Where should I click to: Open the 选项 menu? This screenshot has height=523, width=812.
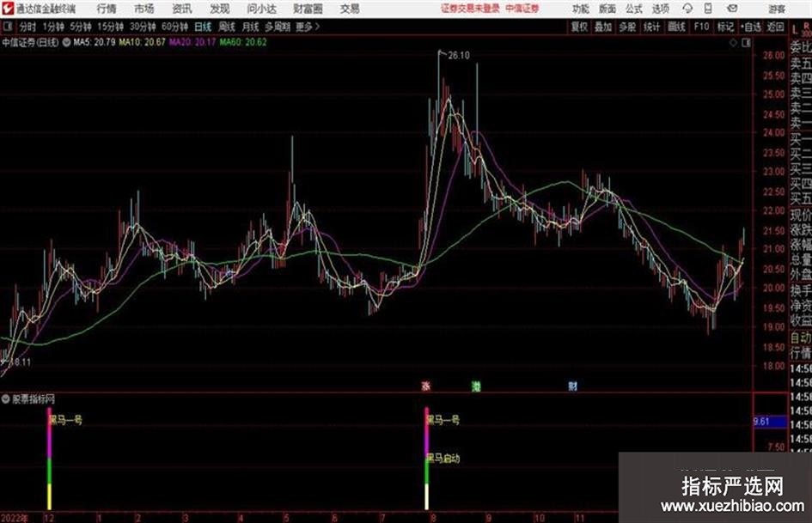[661, 9]
